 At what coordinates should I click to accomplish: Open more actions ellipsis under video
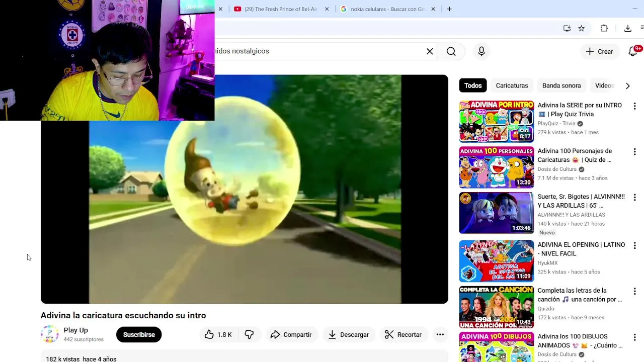click(x=440, y=335)
